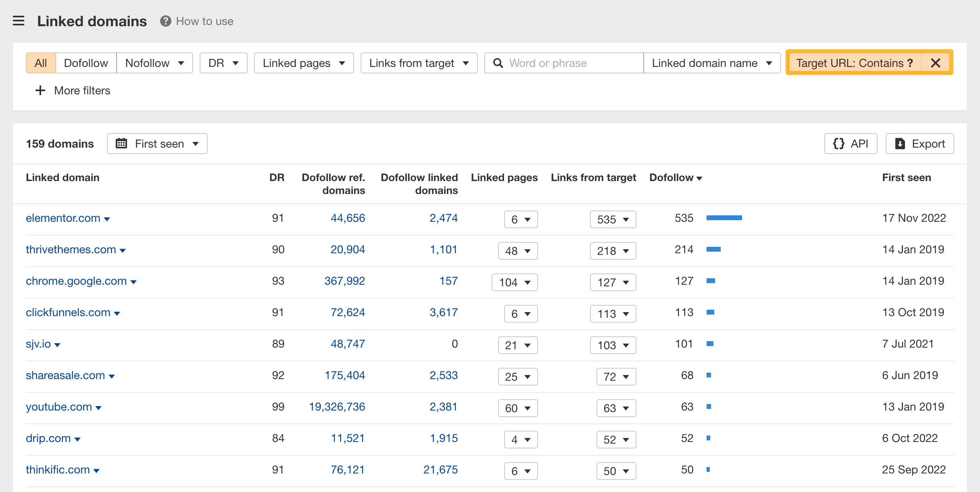Focus the Word or phrase search field
The image size is (980, 492).
(564, 63)
